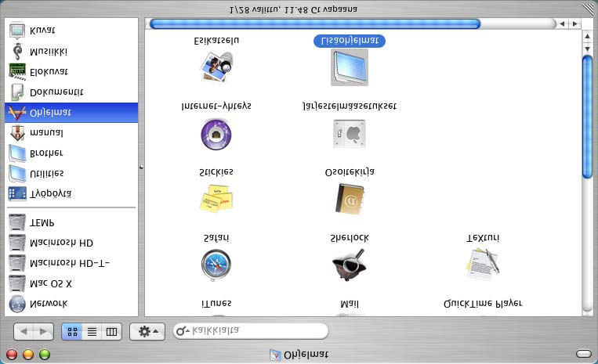Switch to list view
The height and width of the screenshot is (364, 598).
pos(92,332)
